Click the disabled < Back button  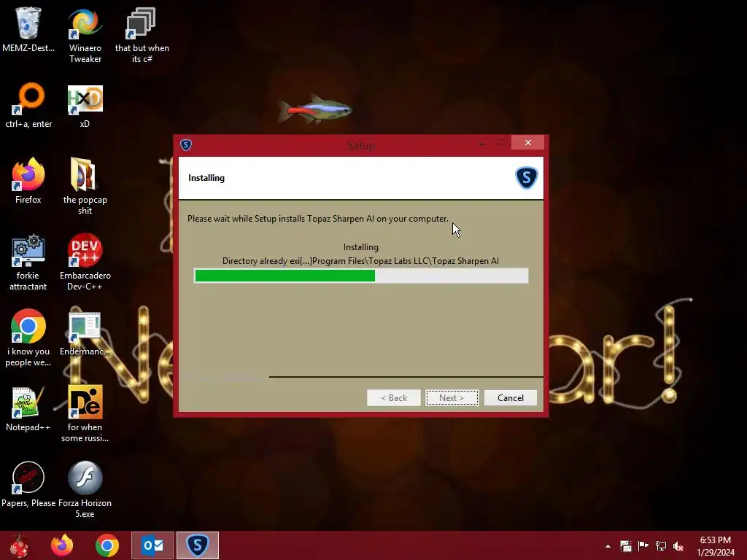click(x=393, y=397)
